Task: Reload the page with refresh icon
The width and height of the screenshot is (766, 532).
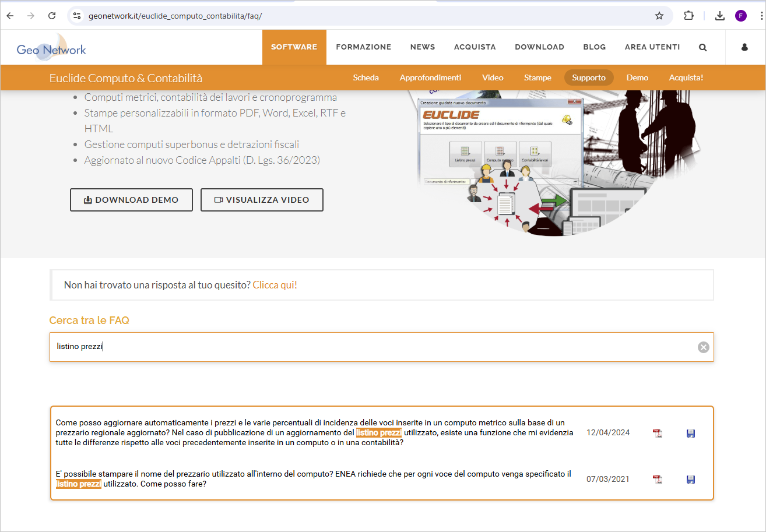Action: (52, 16)
